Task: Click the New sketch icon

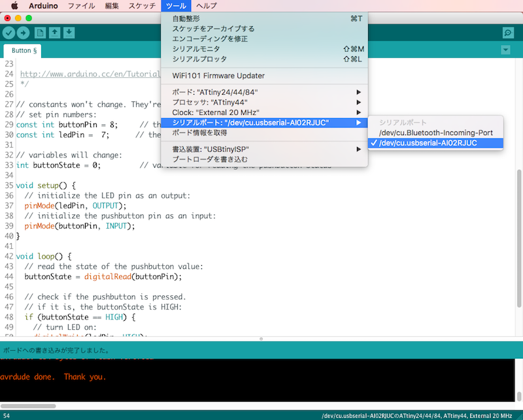Action: point(40,33)
